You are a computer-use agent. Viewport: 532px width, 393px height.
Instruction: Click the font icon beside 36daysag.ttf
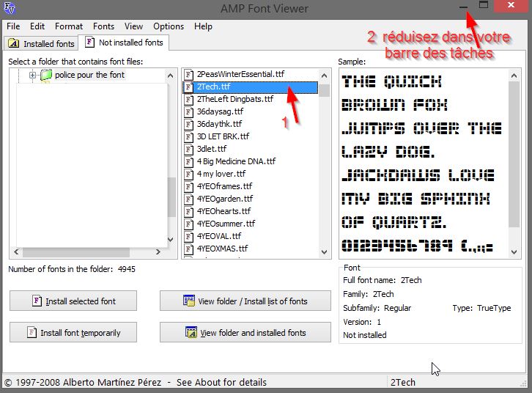189,111
